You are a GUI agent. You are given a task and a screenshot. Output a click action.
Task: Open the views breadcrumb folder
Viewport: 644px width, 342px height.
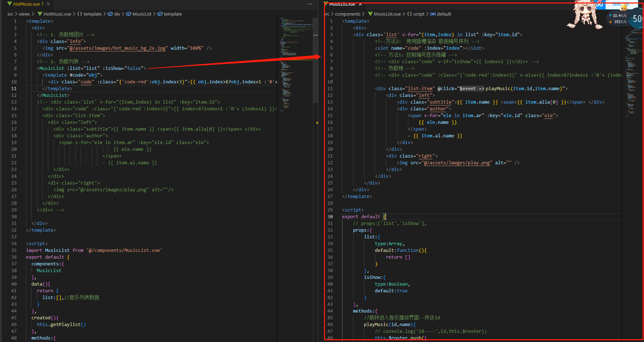[24, 14]
